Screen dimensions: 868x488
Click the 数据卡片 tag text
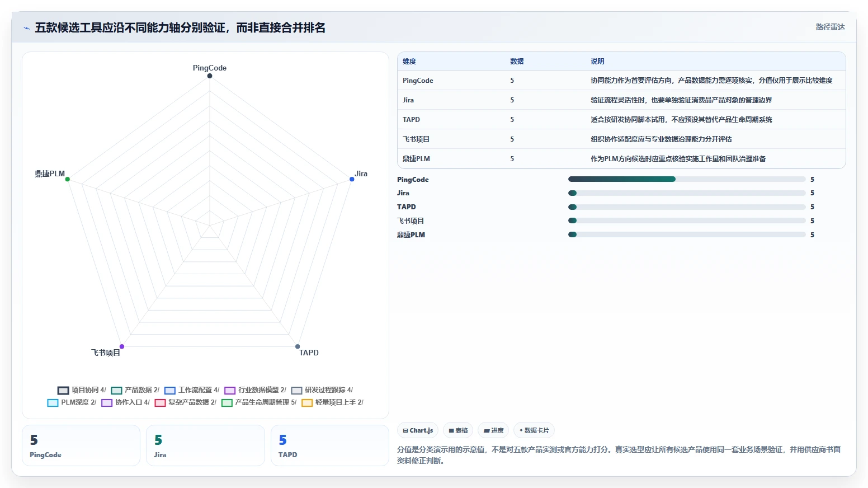[537, 430]
